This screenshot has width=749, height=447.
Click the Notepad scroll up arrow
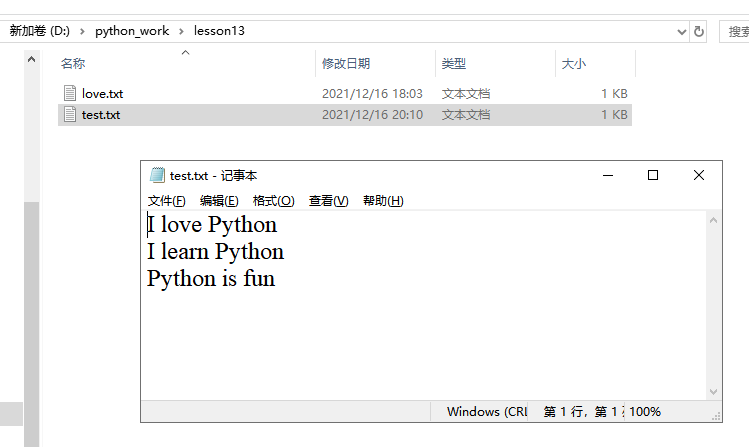(714, 220)
